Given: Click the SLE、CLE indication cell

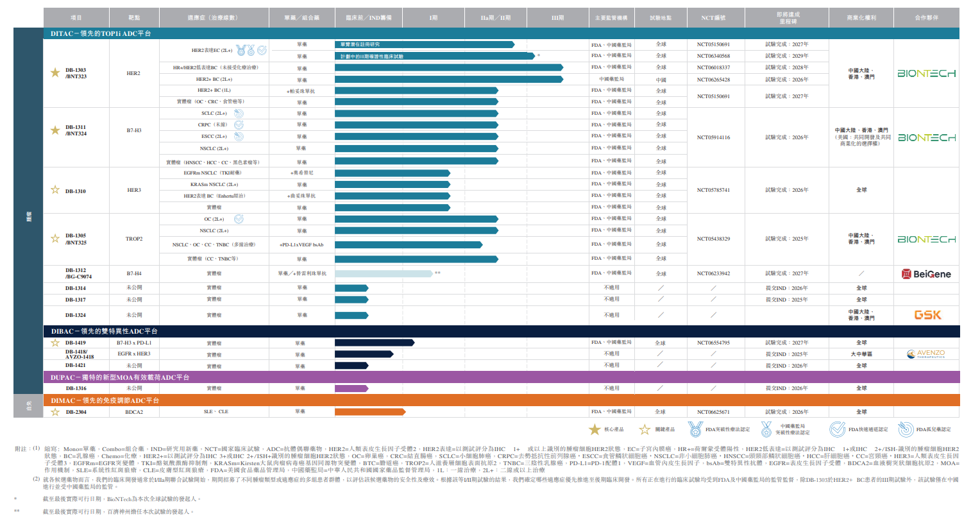Looking at the screenshot, I should pyautogui.click(x=215, y=412).
